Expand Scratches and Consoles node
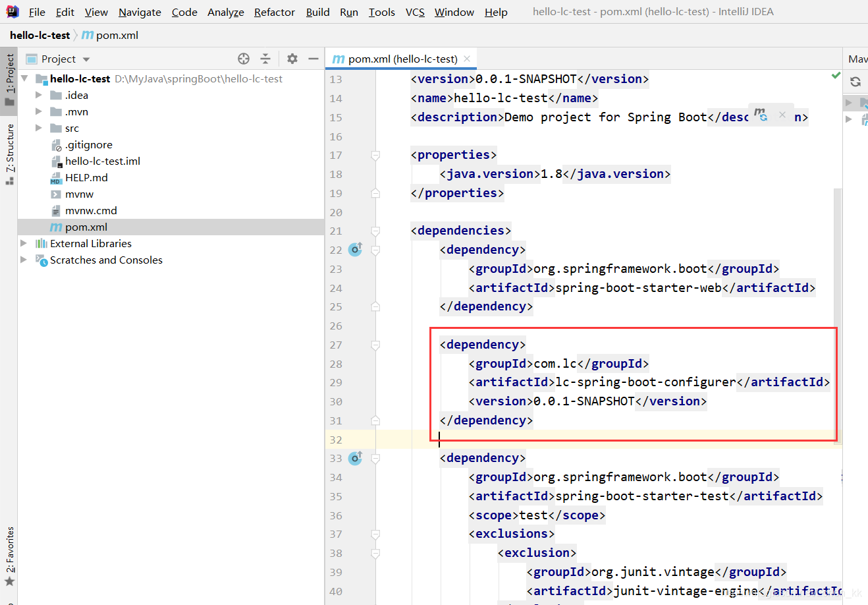The image size is (868, 605). (x=24, y=260)
